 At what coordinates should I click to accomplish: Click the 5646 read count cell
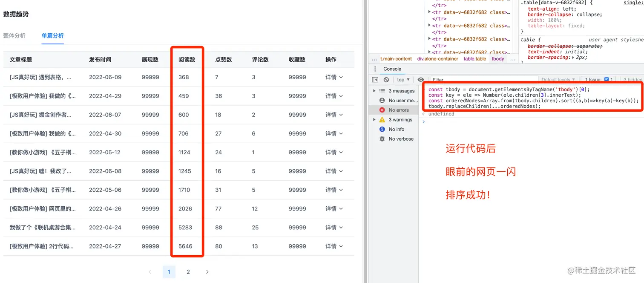(x=185, y=246)
